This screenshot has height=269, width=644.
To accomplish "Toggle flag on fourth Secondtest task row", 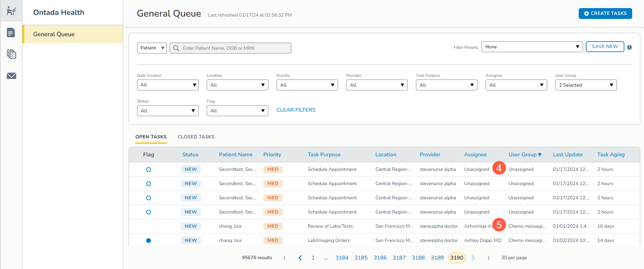I will [x=148, y=212].
